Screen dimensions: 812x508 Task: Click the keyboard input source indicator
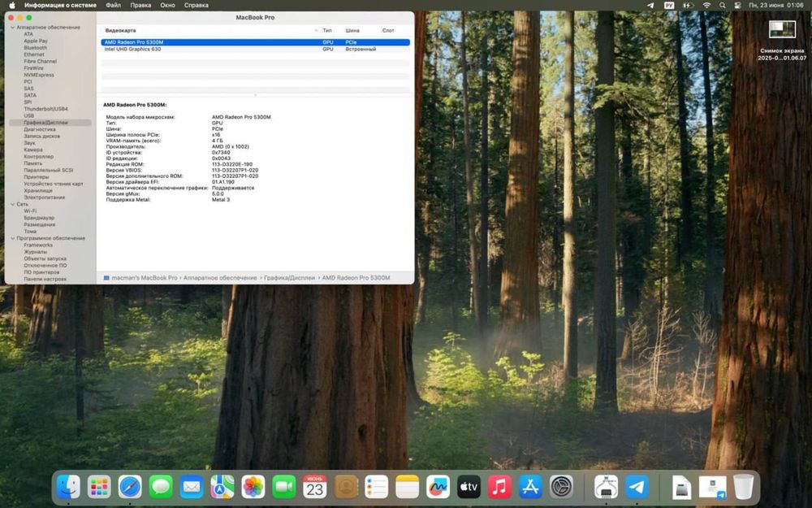coord(669,6)
